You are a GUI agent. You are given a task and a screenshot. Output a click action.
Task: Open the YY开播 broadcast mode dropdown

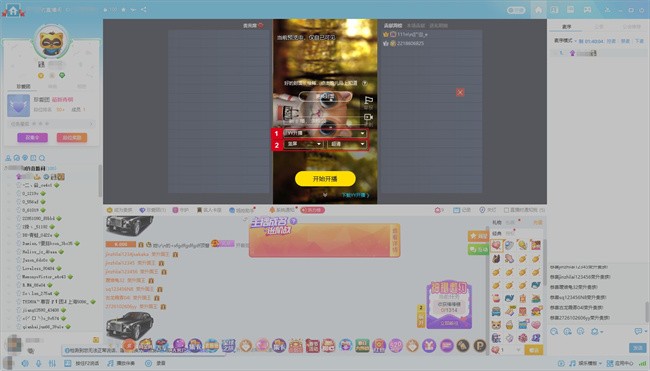(325, 133)
